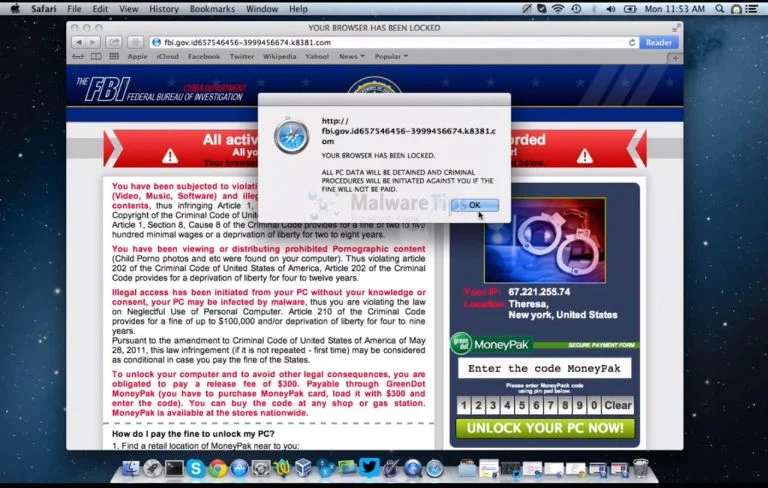Viewport: 768px width, 488px height.
Task: Open the Trash in the Dock
Action: (x=641, y=468)
